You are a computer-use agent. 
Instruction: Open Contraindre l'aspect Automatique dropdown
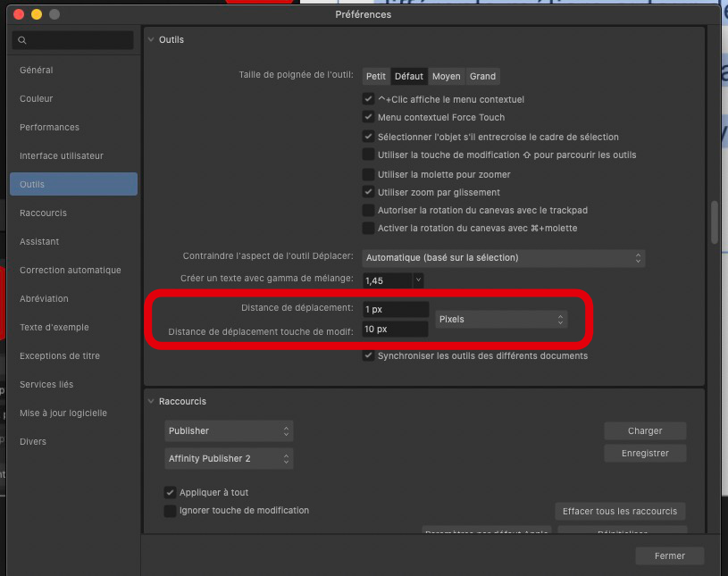[x=503, y=258]
